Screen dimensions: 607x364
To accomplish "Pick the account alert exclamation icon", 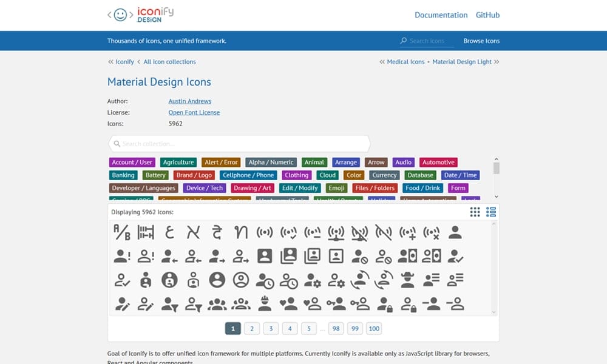I will 122,256.
